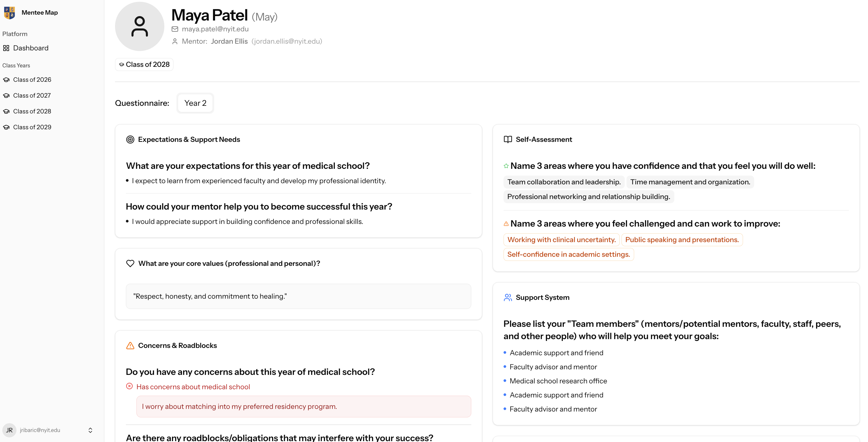The width and height of the screenshot is (868, 442).
Task: Click the Mentee Map shield logo
Action: 9,13
